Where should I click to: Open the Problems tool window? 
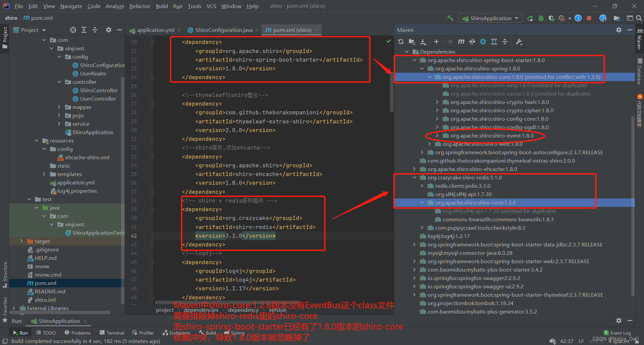point(77,333)
